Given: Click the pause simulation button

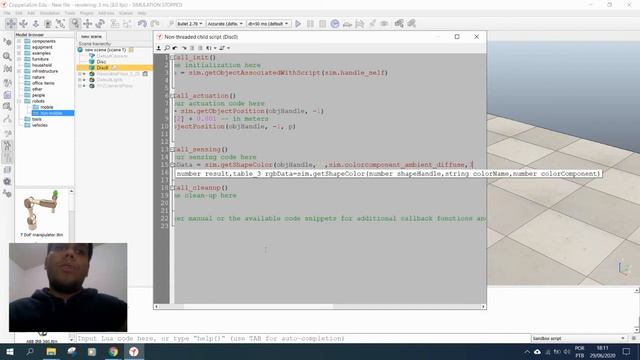Looking at the screenshot, I should 310,24.
